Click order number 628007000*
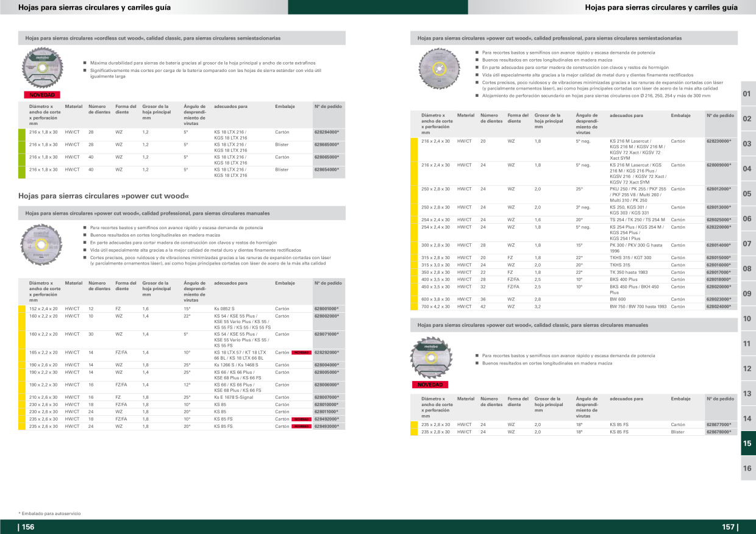Screen dimensions: 756x534 pyautogui.click(x=327, y=397)
